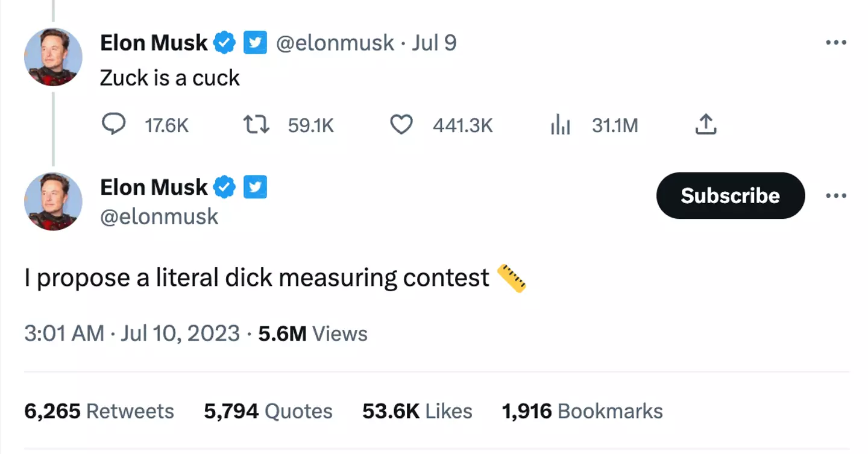Image resolution: width=868 pixels, height=454 pixels.
Task: Click the "3:01 AM · Jul 10, 2023" timestamp
Action: [x=131, y=333]
